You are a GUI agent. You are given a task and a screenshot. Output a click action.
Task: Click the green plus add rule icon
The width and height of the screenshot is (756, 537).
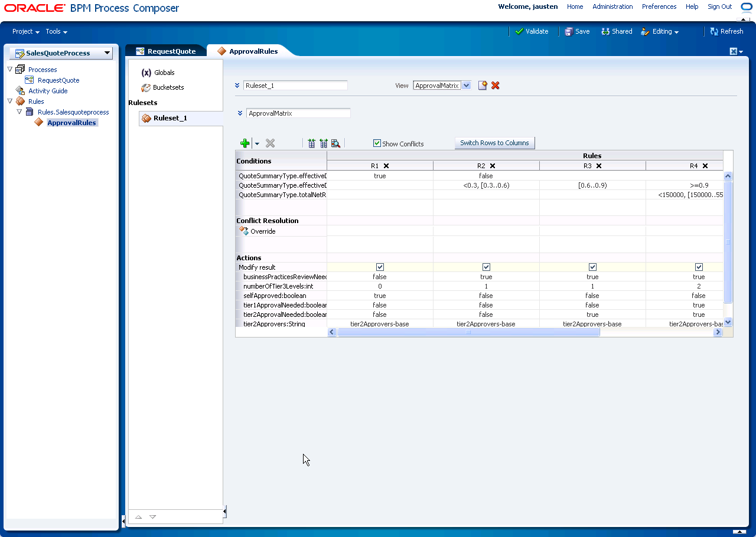[x=245, y=143]
